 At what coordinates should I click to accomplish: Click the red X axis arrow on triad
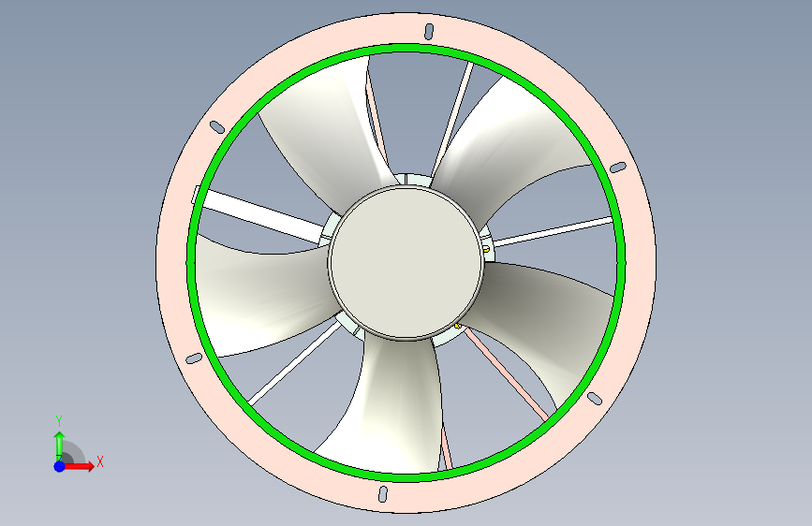[81, 466]
